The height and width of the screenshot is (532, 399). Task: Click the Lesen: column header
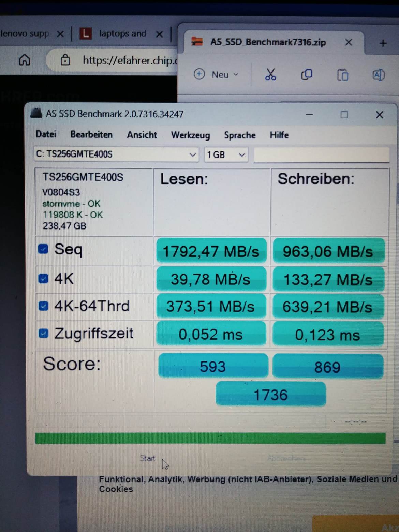[x=184, y=179]
